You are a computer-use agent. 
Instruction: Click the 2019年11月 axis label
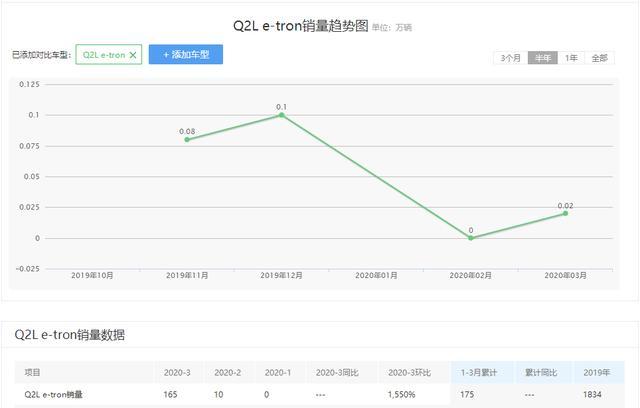click(x=187, y=275)
